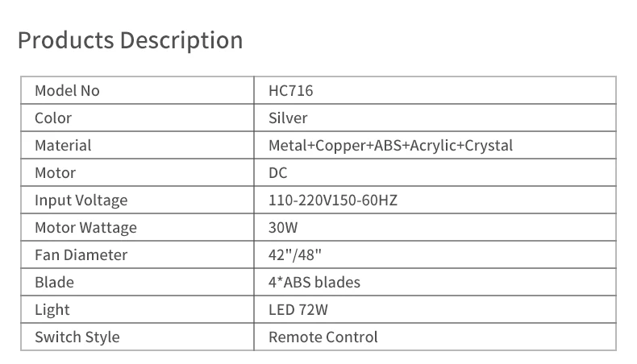Select the Motor label cell
This screenshot has width=637, height=364.
(x=55, y=173)
